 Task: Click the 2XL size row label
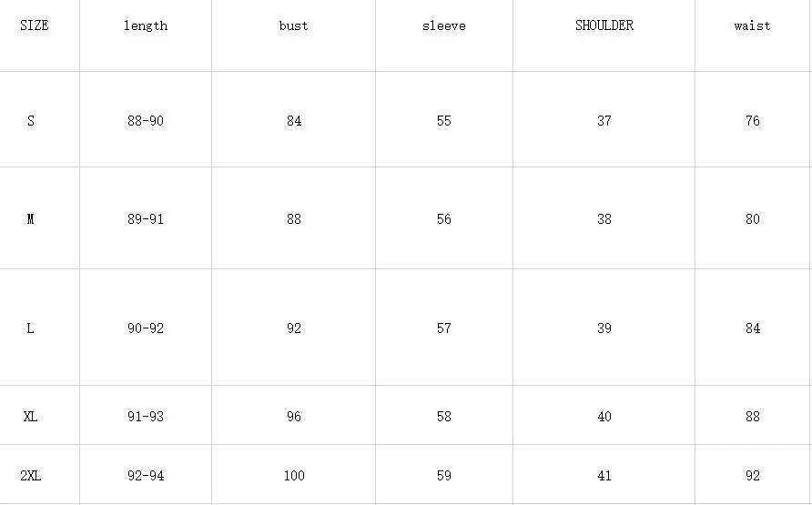pos(31,476)
